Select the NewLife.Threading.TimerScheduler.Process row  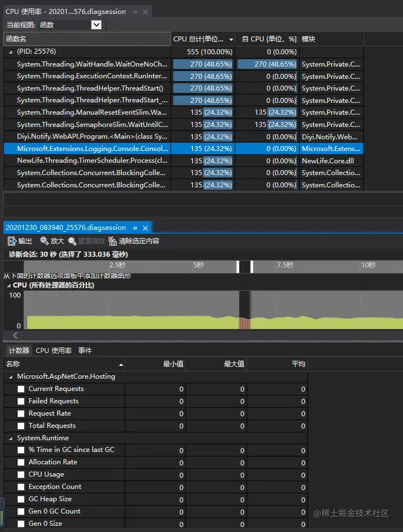(183, 161)
